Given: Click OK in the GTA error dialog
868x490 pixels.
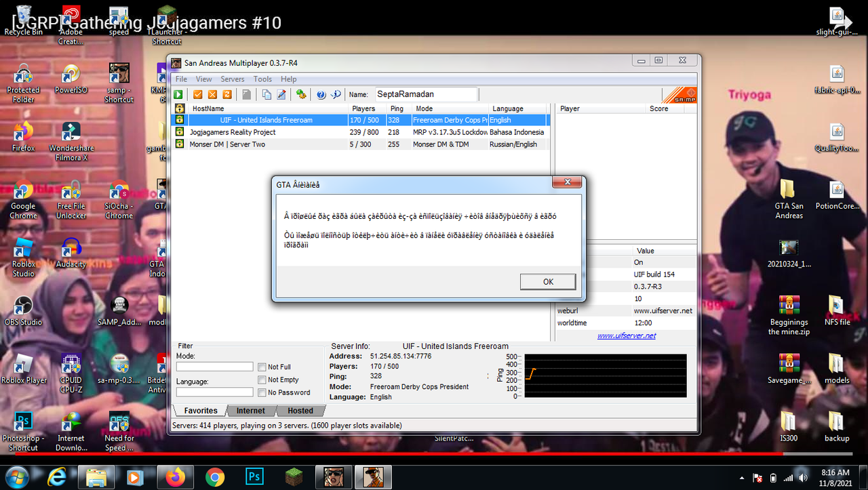Looking at the screenshot, I should [548, 282].
